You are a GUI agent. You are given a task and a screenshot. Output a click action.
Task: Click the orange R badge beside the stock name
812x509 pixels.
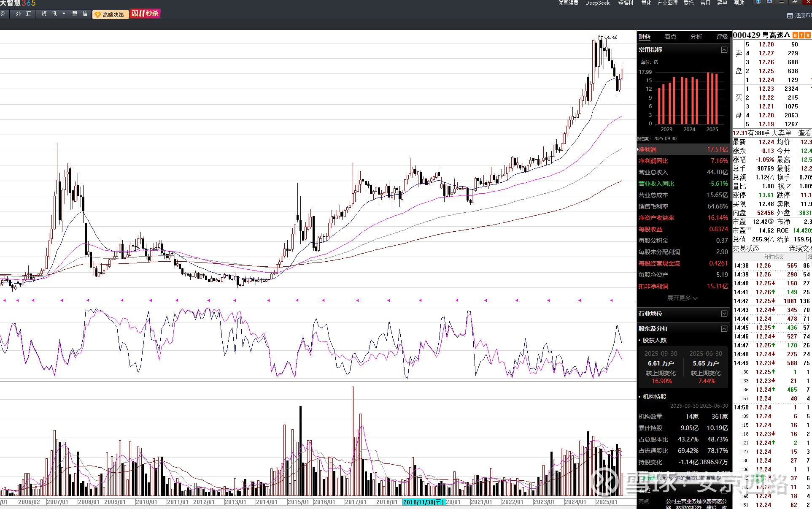pos(808,35)
